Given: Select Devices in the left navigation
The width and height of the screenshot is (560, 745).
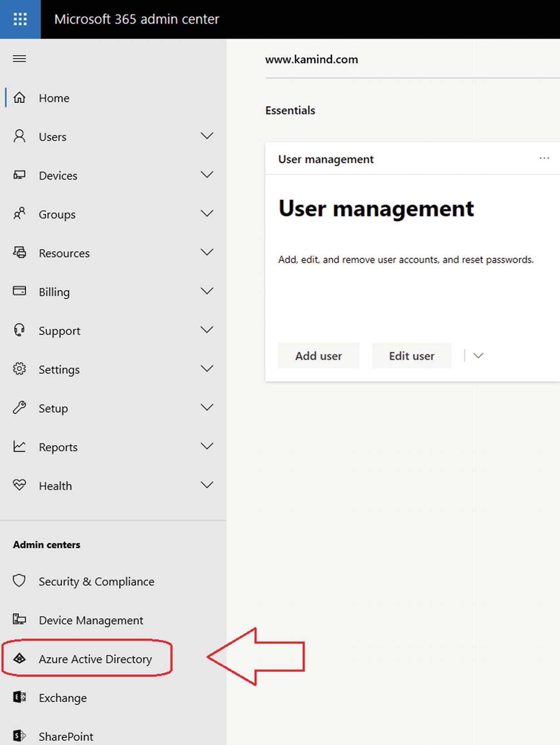Looking at the screenshot, I should (58, 176).
